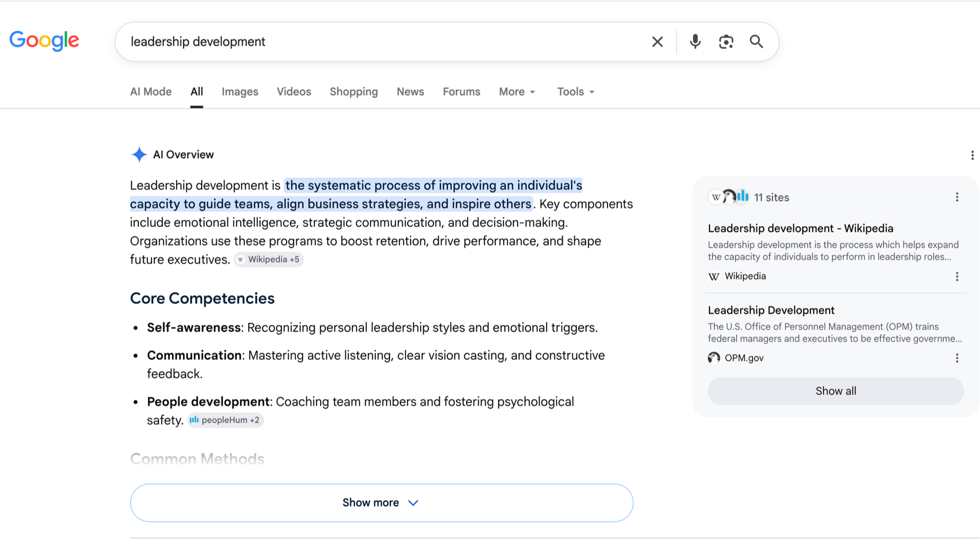Open the 11 sites panel three-dot menu

tap(957, 198)
